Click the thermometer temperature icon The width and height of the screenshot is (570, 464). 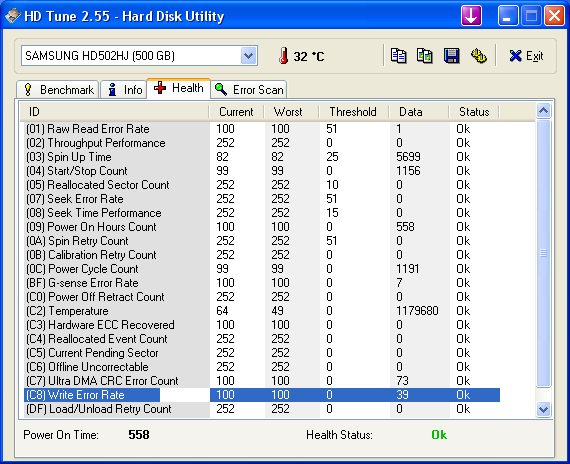pos(284,56)
